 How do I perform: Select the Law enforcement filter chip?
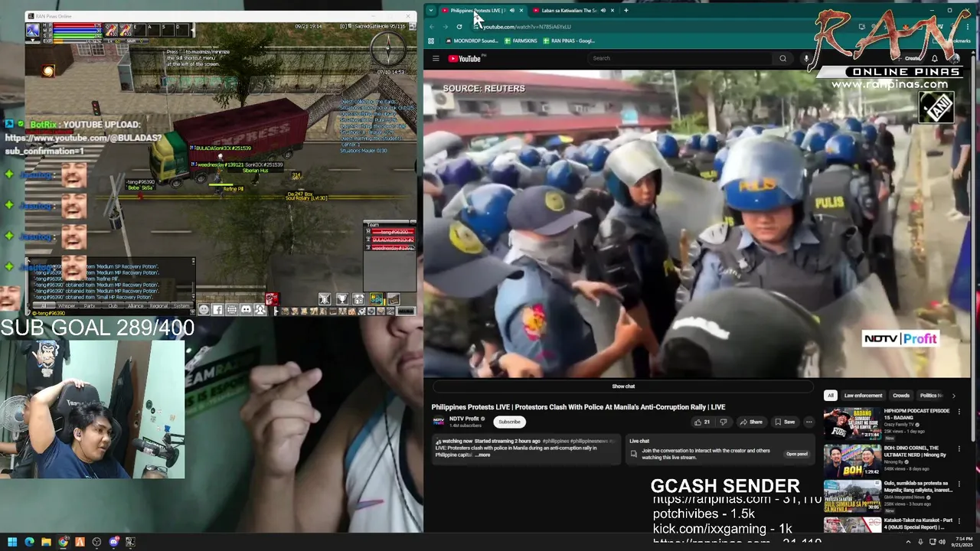coord(863,396)
